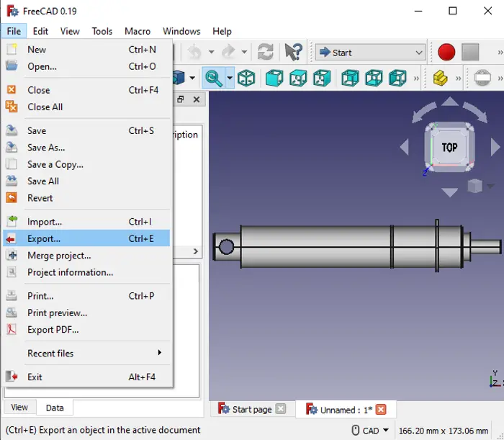
Task: Click the Save floppy icon
Action: pyautogui.click(x=12, y=130)
